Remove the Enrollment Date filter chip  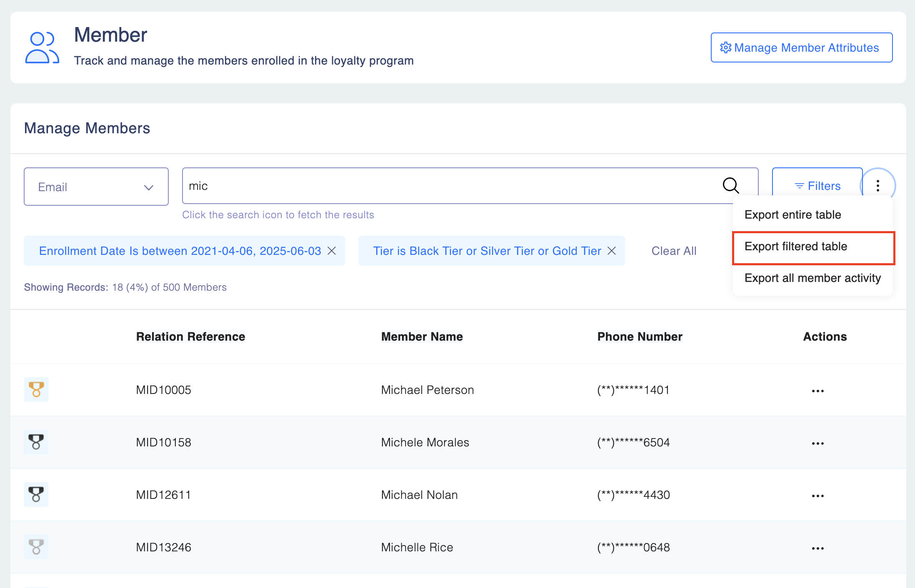point(332,251)
